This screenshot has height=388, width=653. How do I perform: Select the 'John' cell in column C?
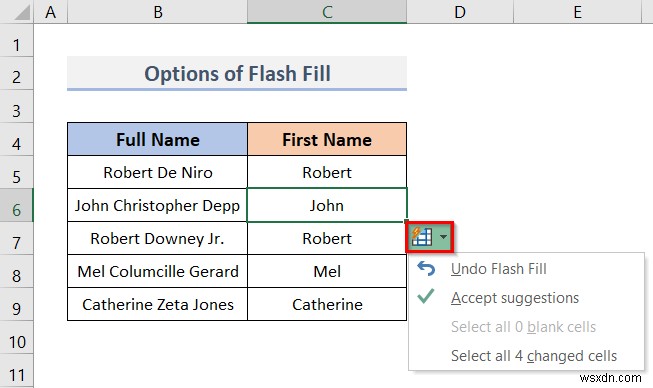[x=327, y=205]
